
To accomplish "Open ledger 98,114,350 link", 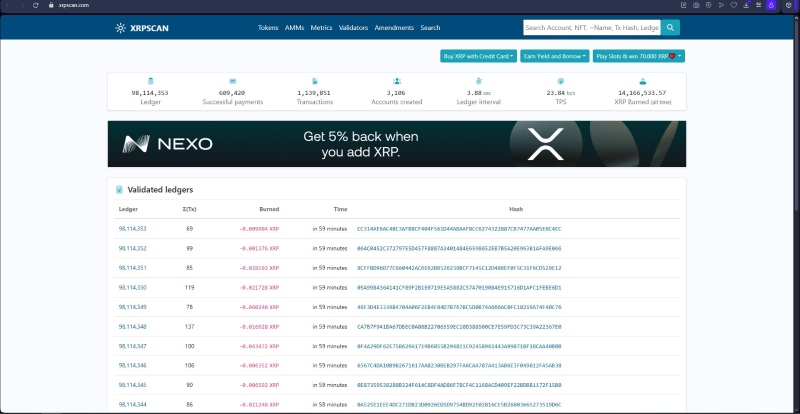I will (133, 287).
